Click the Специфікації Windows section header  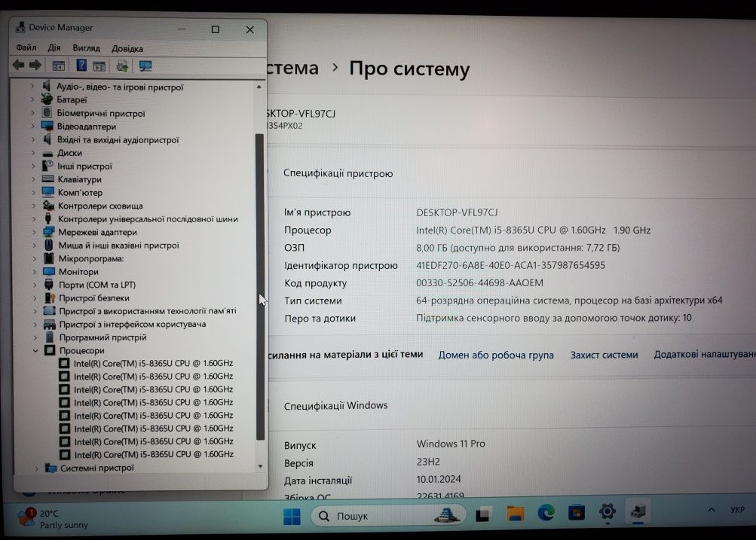335,406
